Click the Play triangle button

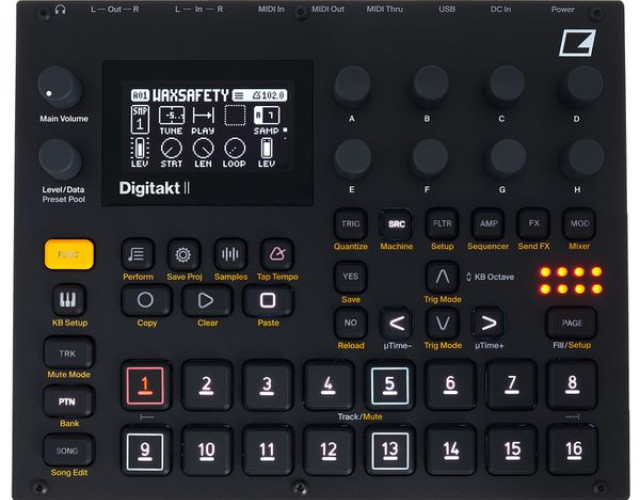click(206, 300)
